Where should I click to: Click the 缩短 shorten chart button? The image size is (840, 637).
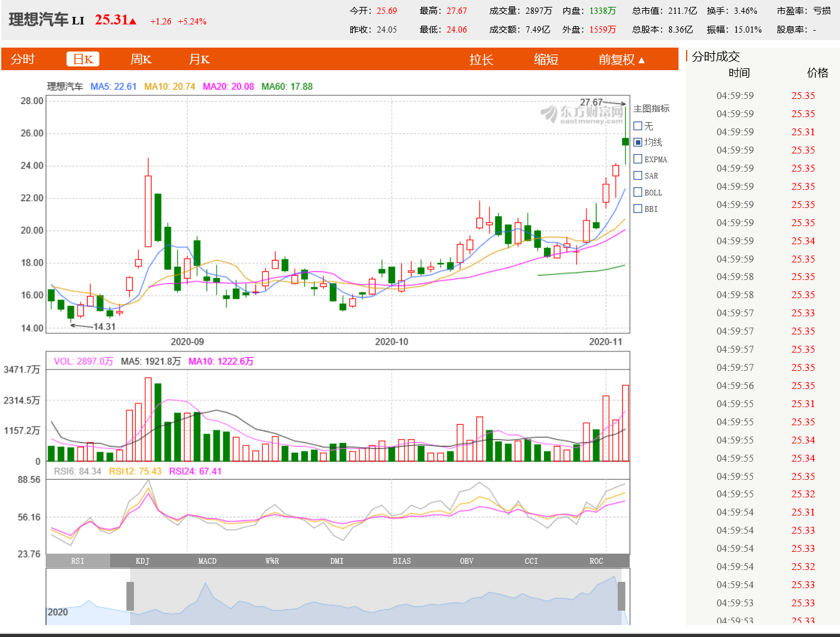click(546, 60)
